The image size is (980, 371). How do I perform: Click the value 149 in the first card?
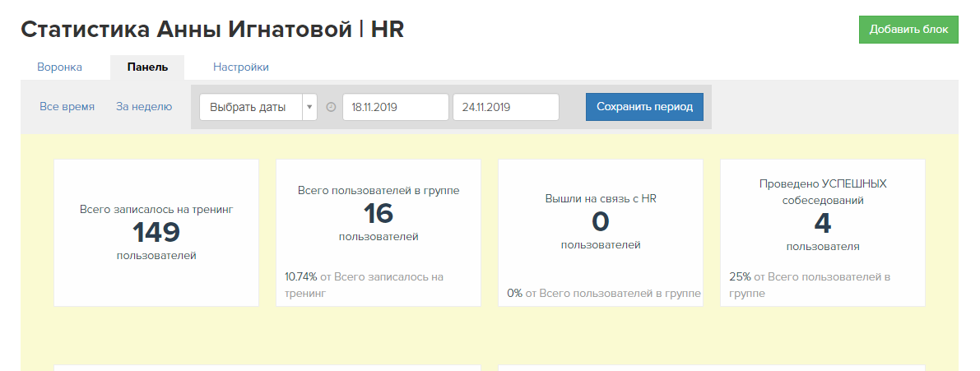click(x=156, y=232)
